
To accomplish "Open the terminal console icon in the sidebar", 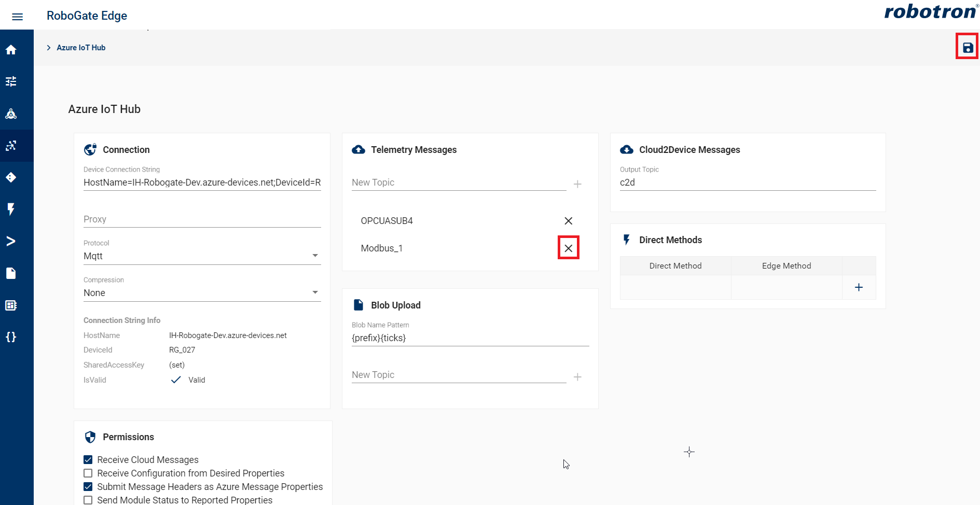I will click(x=11, y=241).
